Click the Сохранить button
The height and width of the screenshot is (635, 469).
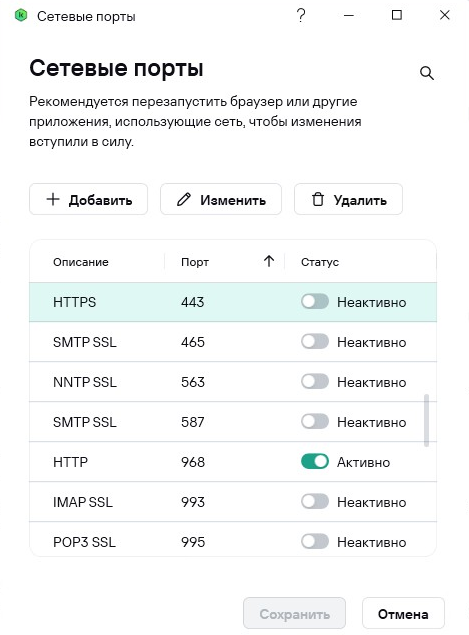pos(294,614)
